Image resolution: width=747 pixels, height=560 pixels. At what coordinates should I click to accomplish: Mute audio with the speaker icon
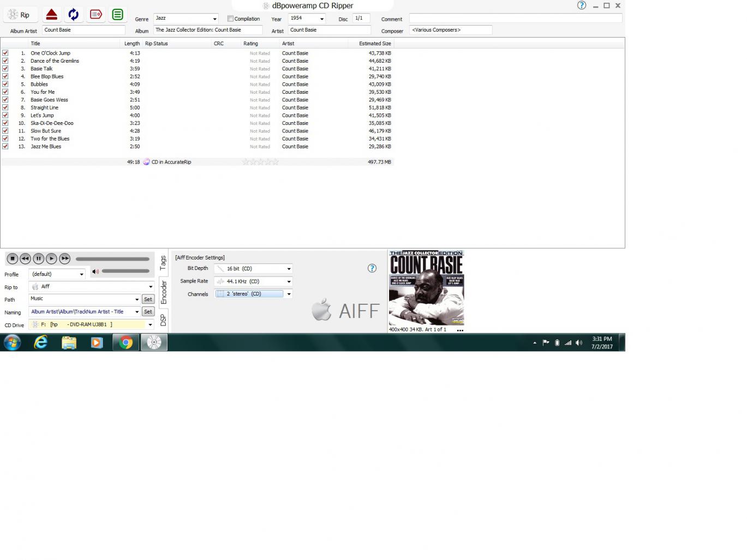click(95, 272)
